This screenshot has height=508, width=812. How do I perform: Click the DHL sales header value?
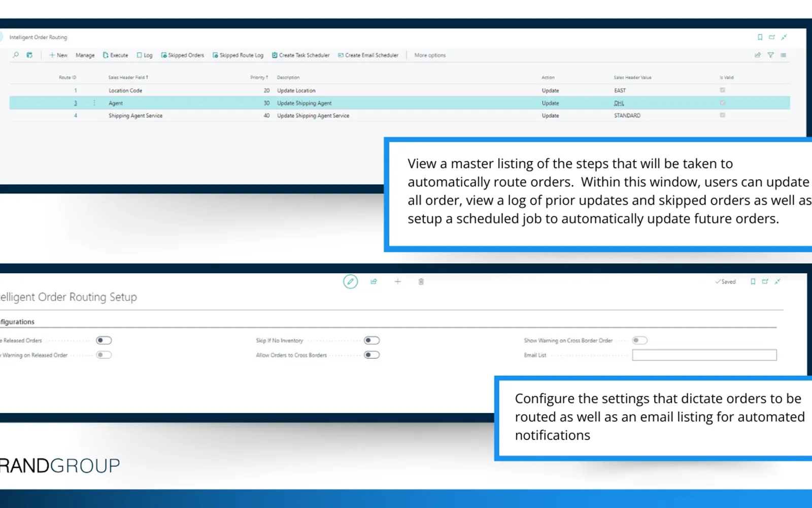619,103
